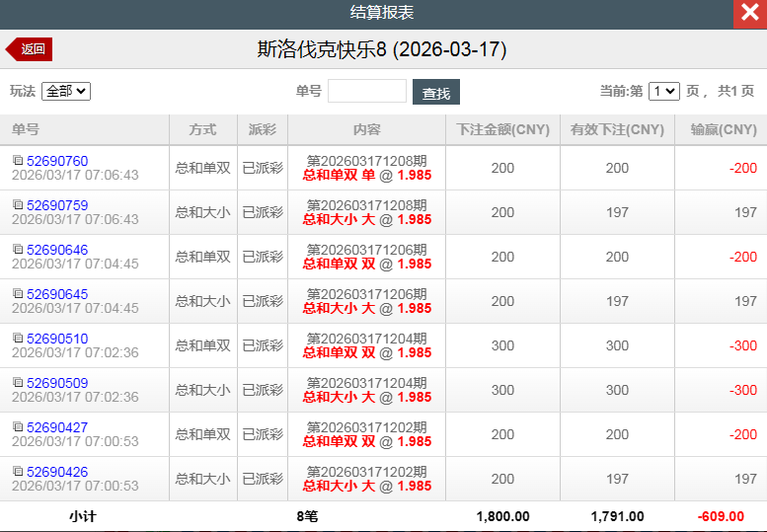767x532 pixels.
Task: Close the 结算报表 dialog
Action: point(750,13)
